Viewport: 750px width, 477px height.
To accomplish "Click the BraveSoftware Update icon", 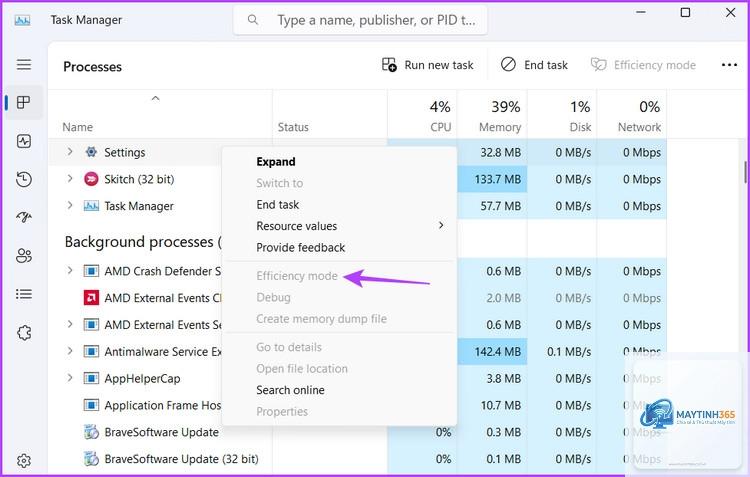I will click(91, 432).
